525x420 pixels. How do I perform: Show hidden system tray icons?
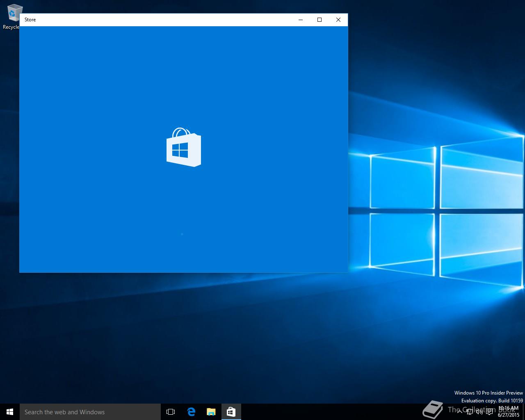pyautogui.click(x=460, y=412)
